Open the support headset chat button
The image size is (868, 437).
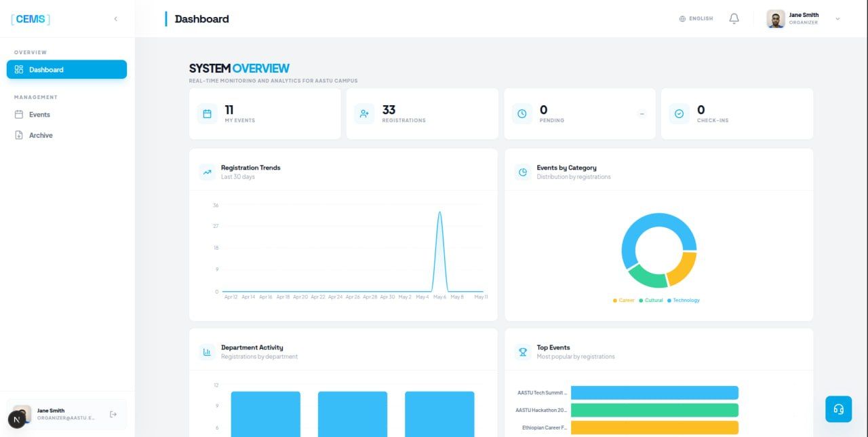838,409
